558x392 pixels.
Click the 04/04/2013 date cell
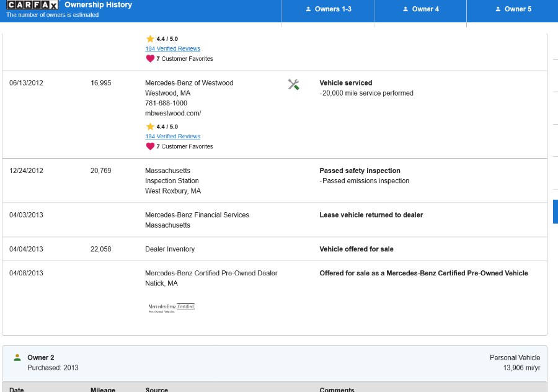(26, 249)
